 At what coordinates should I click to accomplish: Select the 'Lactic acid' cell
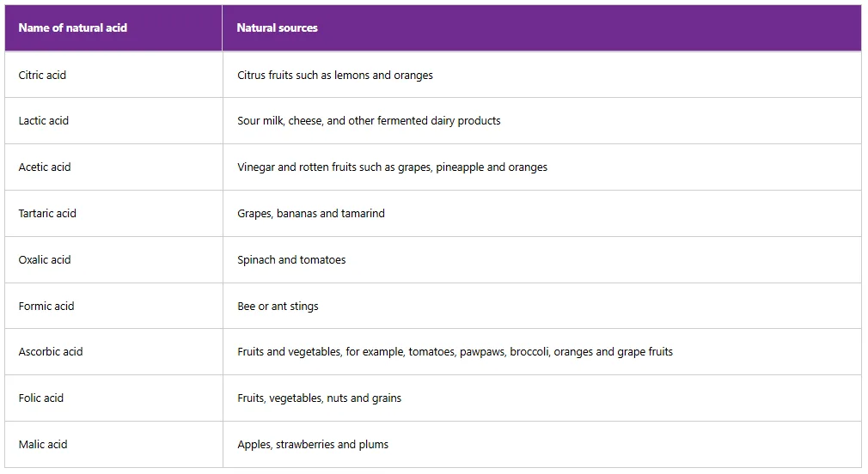pos(44,121)
